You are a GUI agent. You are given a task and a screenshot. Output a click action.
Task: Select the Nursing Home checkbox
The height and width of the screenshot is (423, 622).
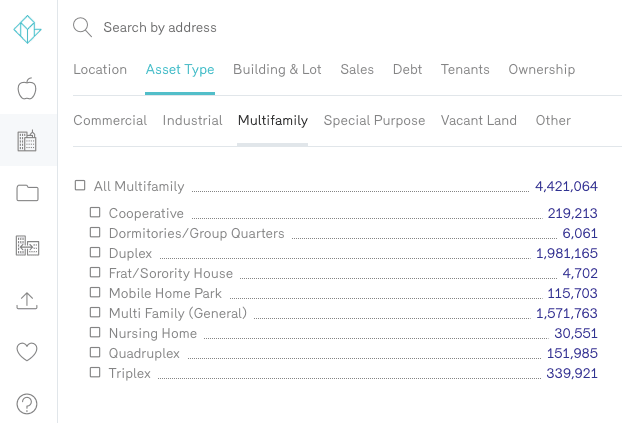[95, 332]
